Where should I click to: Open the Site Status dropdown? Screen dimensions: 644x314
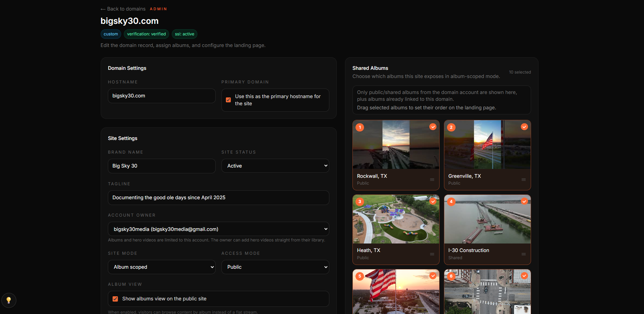(275, 166)
